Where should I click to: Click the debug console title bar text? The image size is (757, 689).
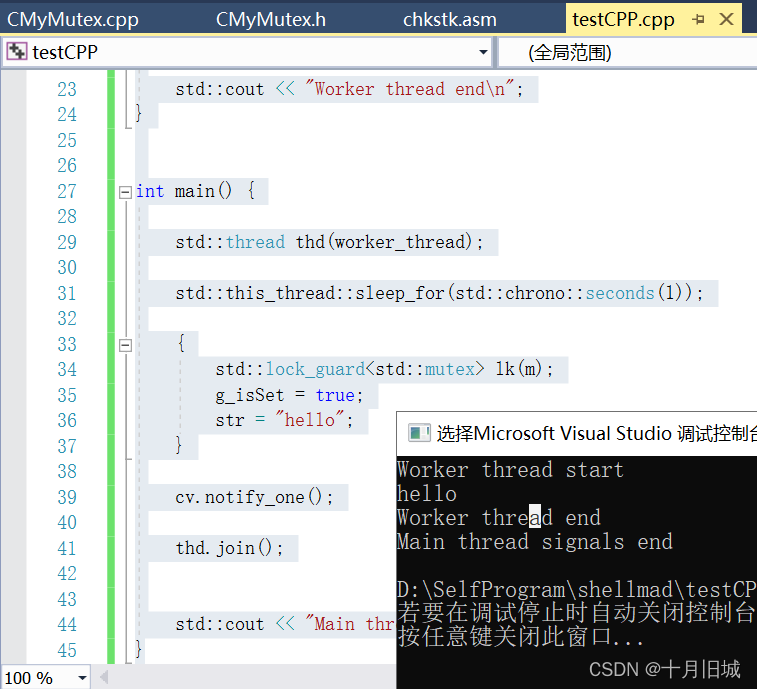pos(596,433)
